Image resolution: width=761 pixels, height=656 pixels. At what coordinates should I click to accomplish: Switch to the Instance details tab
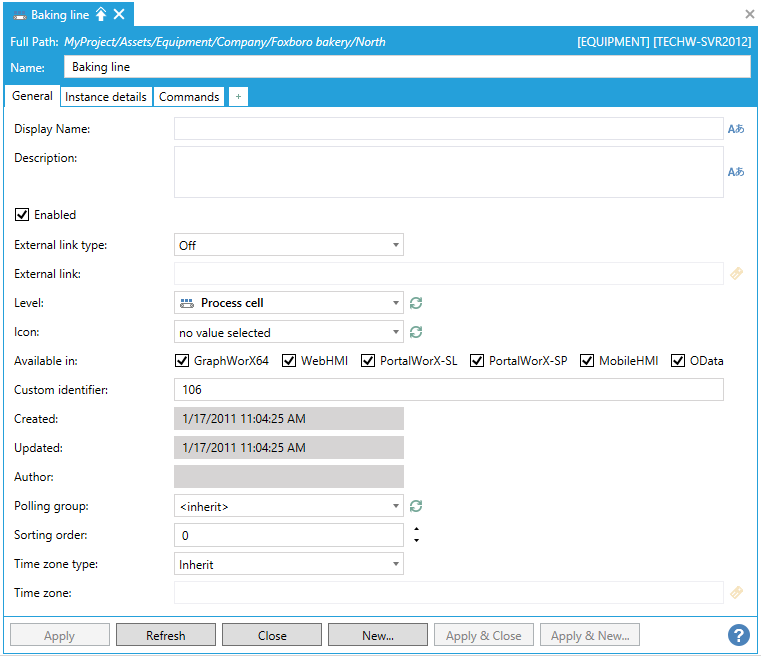coord(106,97)
